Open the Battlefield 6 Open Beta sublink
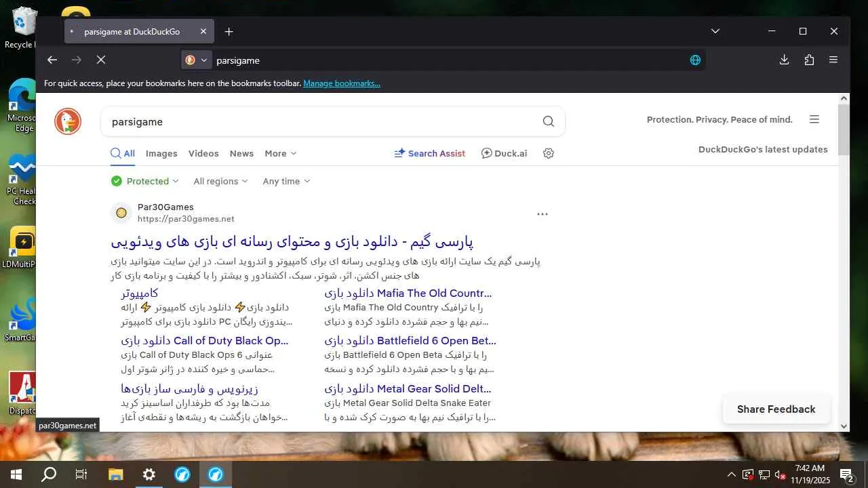The width and height of the screenshot is (868, 488). pos(410,341)
